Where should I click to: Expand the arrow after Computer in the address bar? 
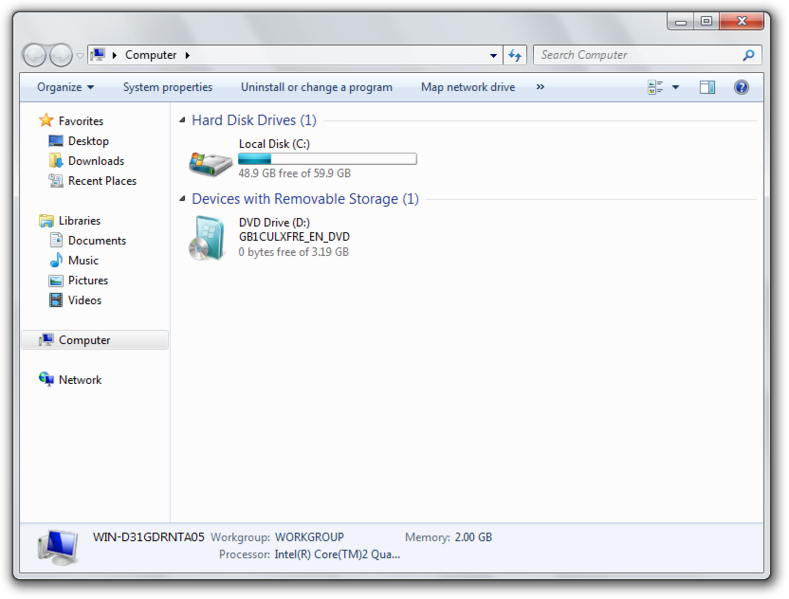[187, 55]
